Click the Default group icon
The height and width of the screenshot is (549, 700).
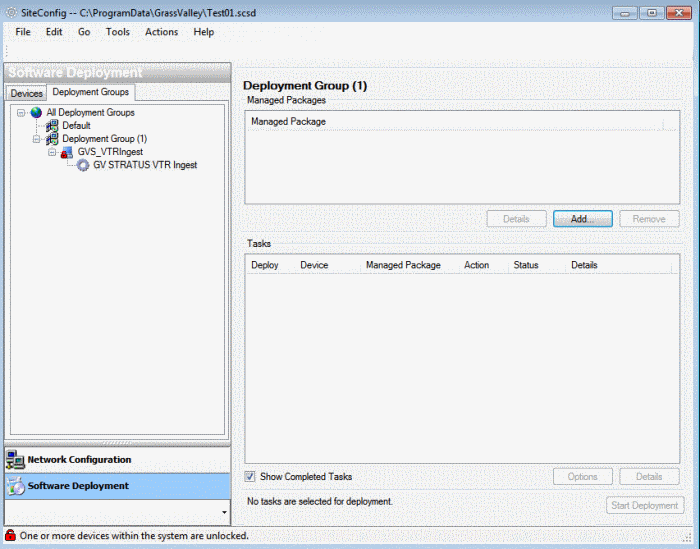pyautogui.click(x=52, y=126)
